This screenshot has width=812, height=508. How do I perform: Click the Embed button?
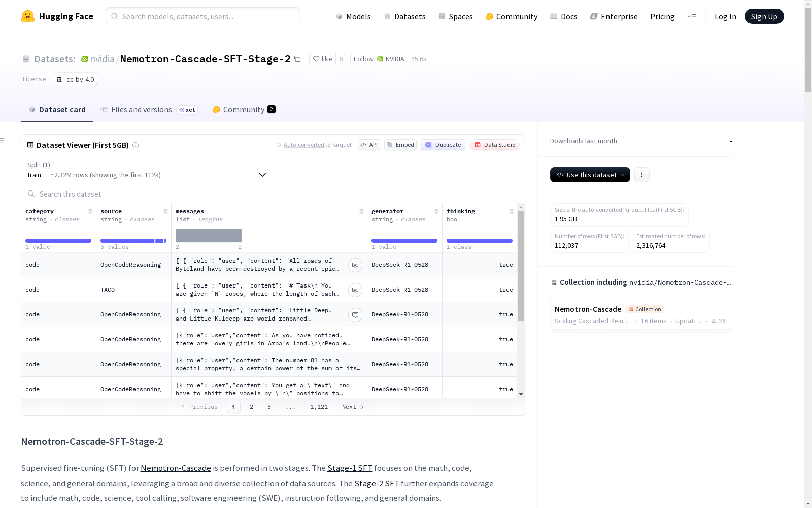click(400, 145)
